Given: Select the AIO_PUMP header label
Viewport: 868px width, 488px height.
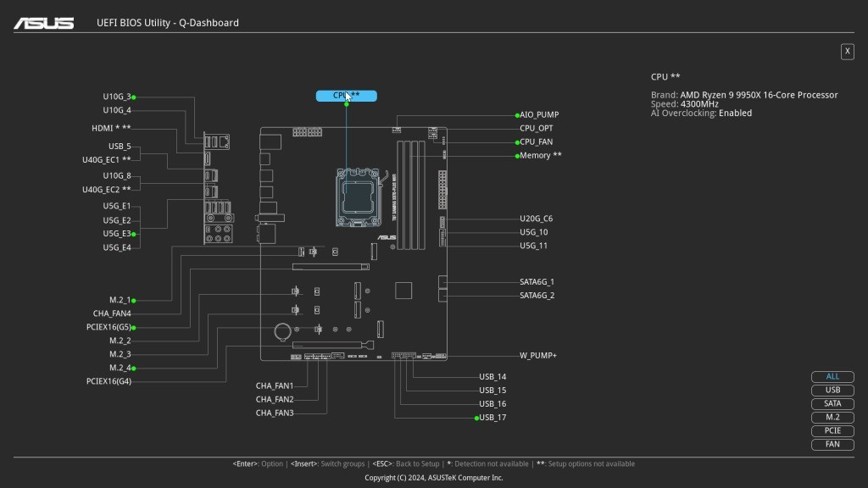Looking at the screenshot, I should pyautogui.click(x=539, y=114).
